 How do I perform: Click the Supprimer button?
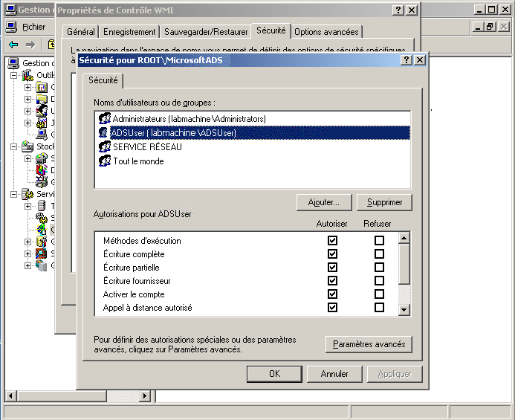384,202
